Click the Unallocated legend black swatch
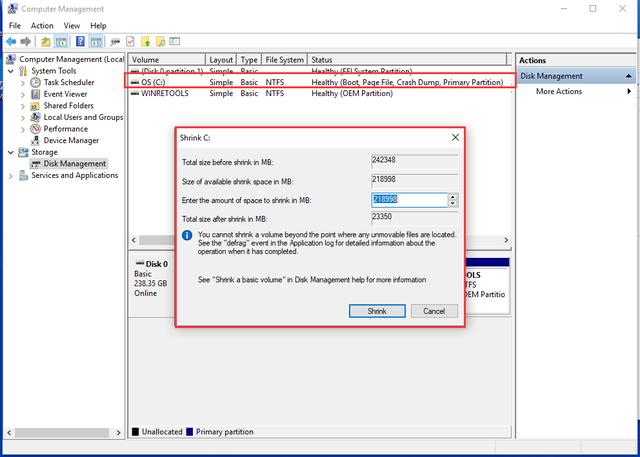The width and height of the screenshot is (640, 457). coord(136,432)
